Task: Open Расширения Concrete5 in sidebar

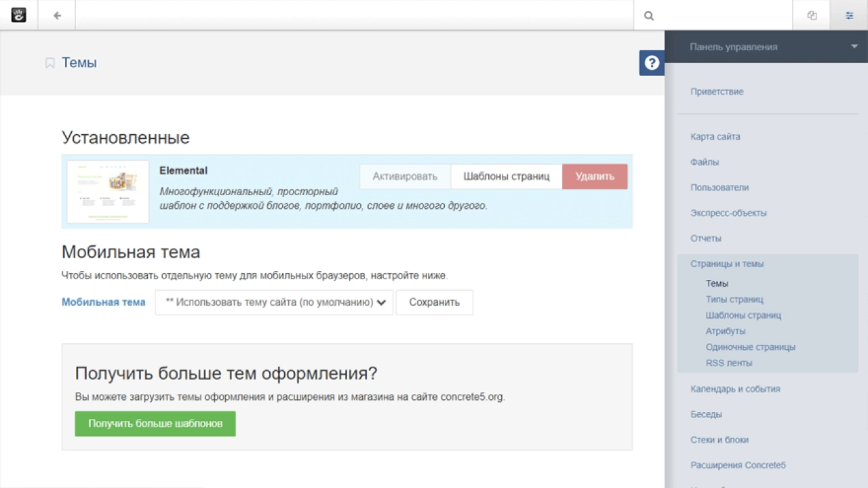Action: pyautogui.click(x=738, y=466)
